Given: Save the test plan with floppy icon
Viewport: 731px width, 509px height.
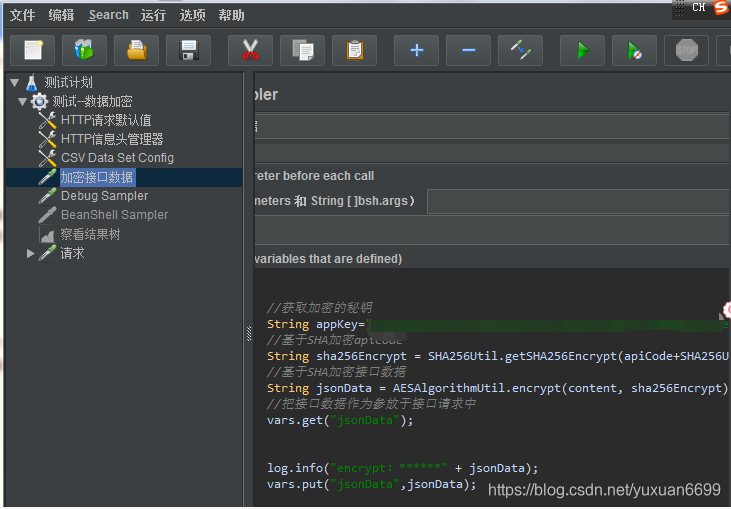Looking at the screenshot, I should coord(188,50).
